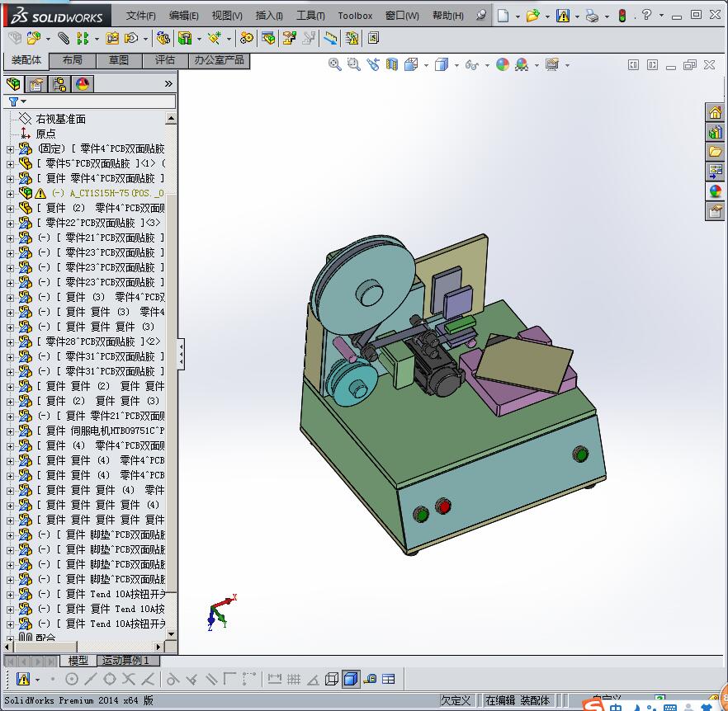Expand the 零件5^PCB双面贴胶 <1> node
The height and width of the screenshot is (711, 728).
coord(10,164)
